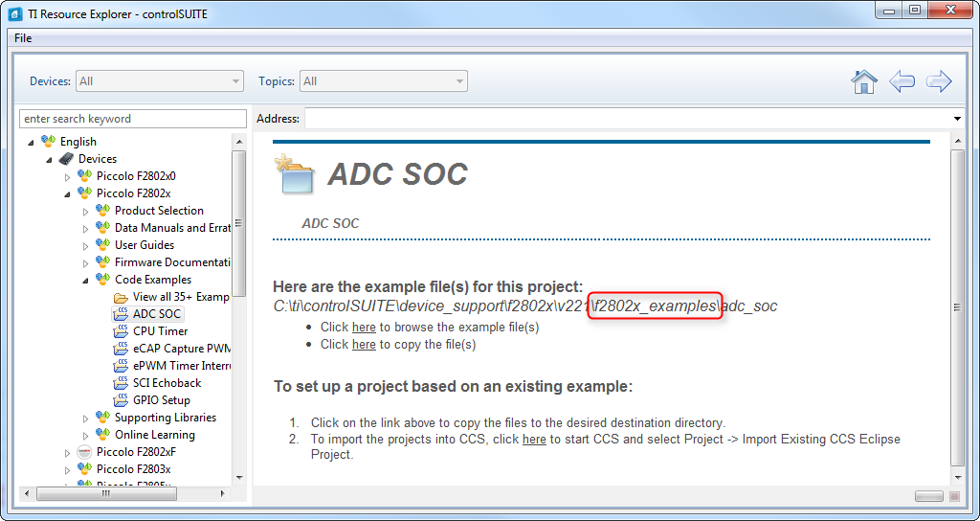Click the ADC SOC CCS project icon
The image size is (980, 521).
point(121,314)
